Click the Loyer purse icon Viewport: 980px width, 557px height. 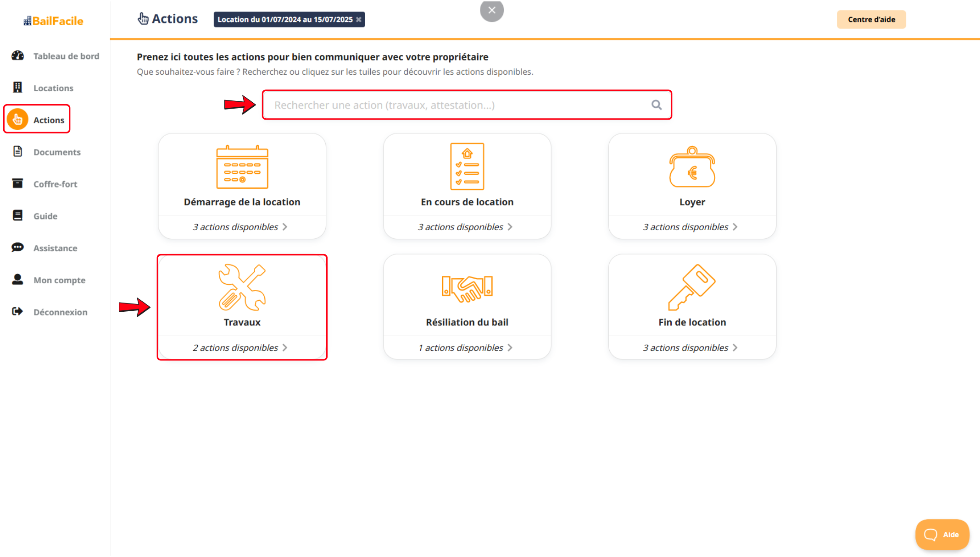click(x=692, y=167)
